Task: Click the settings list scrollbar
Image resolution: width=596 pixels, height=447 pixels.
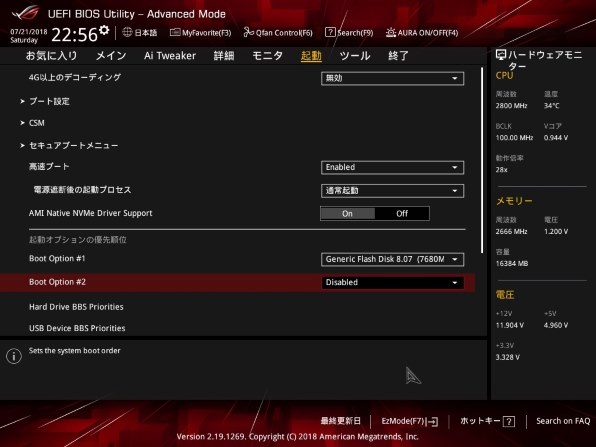Action: pos(482,160)
